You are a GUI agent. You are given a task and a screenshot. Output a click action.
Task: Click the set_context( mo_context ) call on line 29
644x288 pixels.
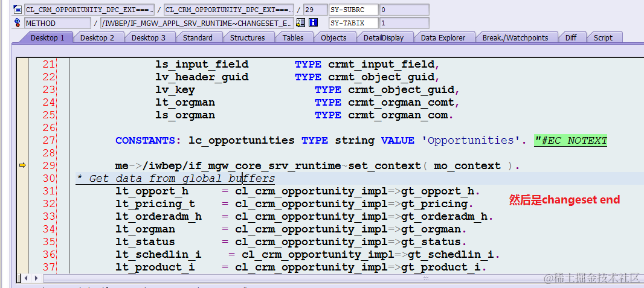pos(431,166)
